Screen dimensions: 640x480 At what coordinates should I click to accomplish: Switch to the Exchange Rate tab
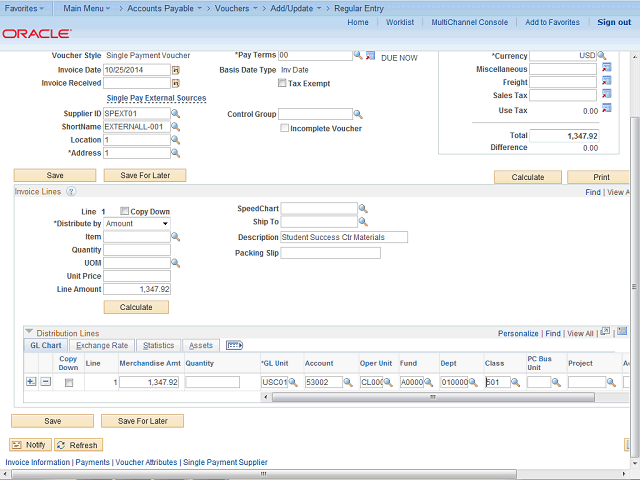[102, 345]
